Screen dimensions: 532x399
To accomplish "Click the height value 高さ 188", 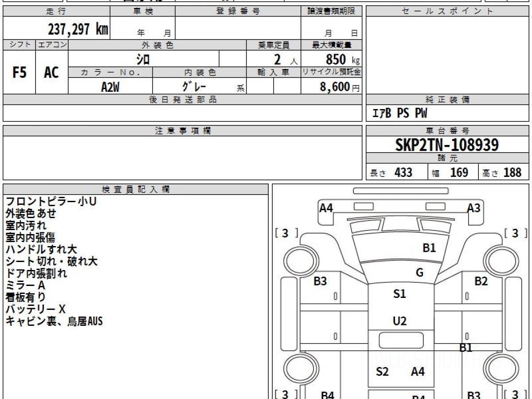I will [x=502, y=172].
